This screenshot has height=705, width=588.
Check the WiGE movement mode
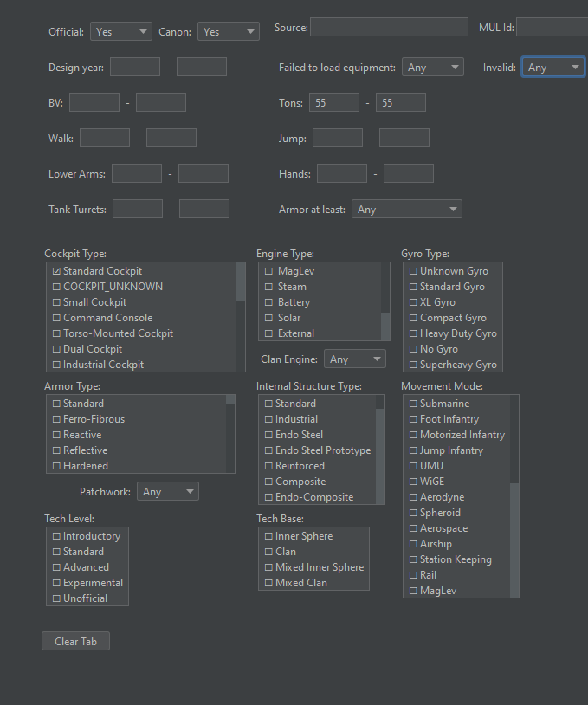tap(413, 482)
